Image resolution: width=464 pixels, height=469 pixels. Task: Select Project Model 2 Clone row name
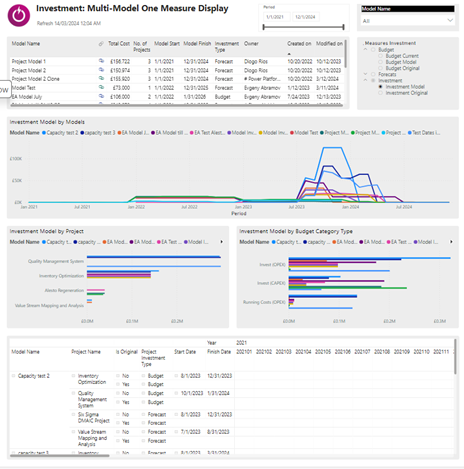35,79
